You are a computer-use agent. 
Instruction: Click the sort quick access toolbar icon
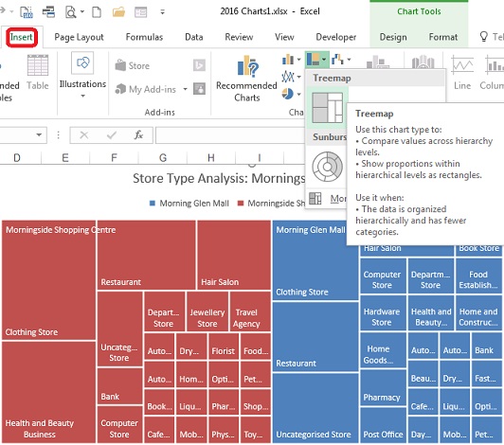coord(48,12)
